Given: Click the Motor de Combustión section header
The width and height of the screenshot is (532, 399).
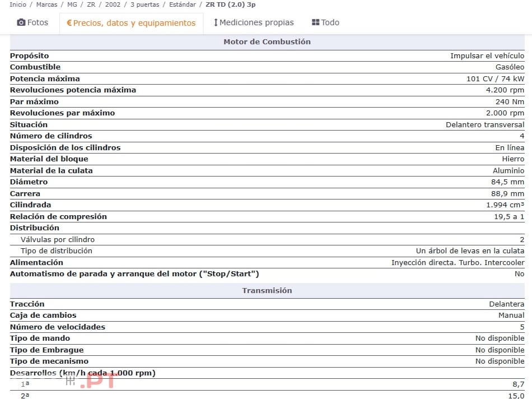Looking at the screenshot, I should [x=267, y=42].
